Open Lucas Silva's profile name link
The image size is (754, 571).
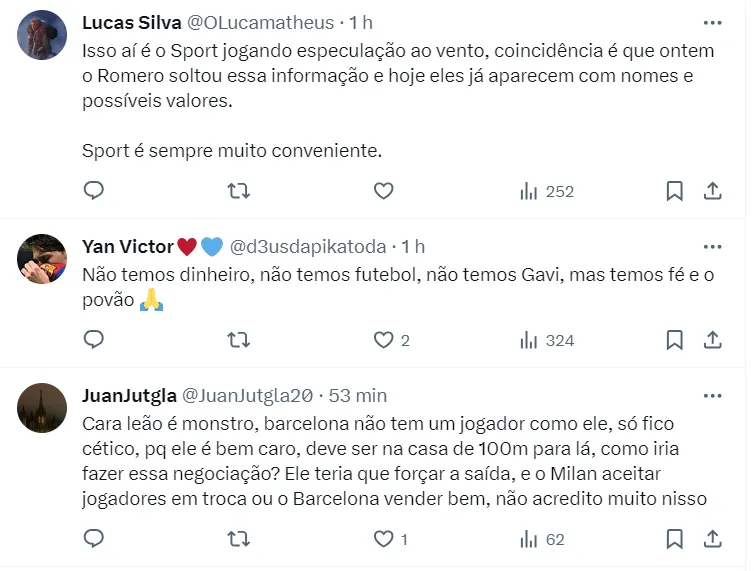click(x=131, y=22)
